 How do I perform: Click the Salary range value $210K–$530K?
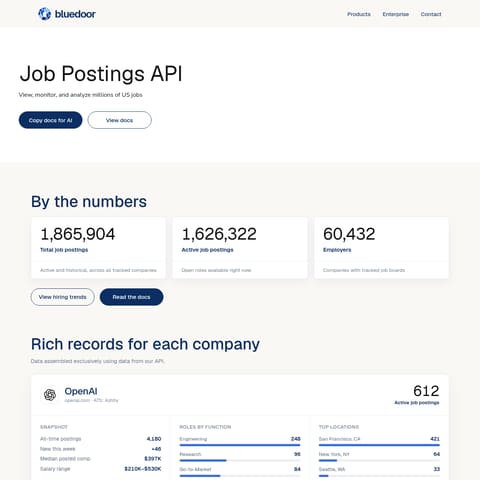[143, 469]
